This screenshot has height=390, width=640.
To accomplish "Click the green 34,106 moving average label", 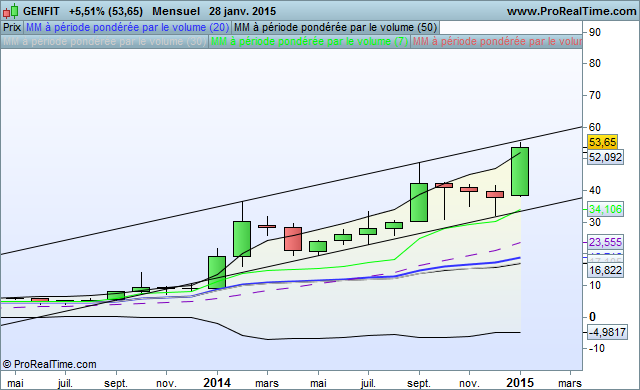I will 605,209.
